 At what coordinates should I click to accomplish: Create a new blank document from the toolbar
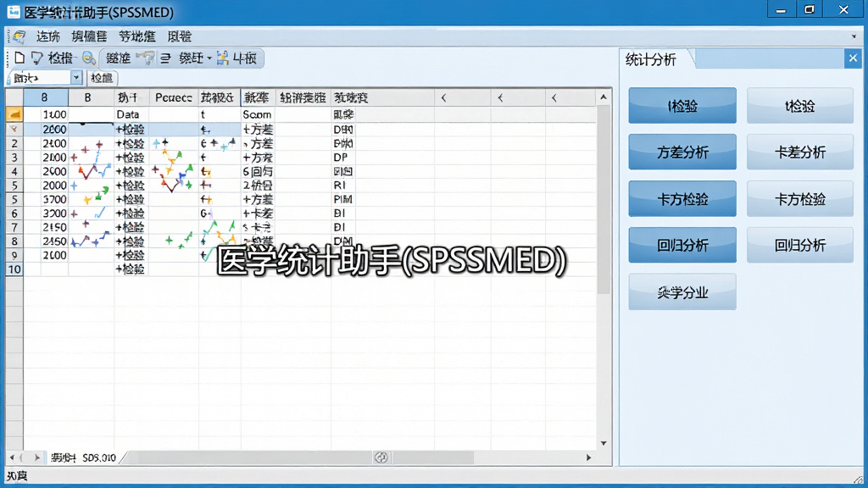[19, 58]
